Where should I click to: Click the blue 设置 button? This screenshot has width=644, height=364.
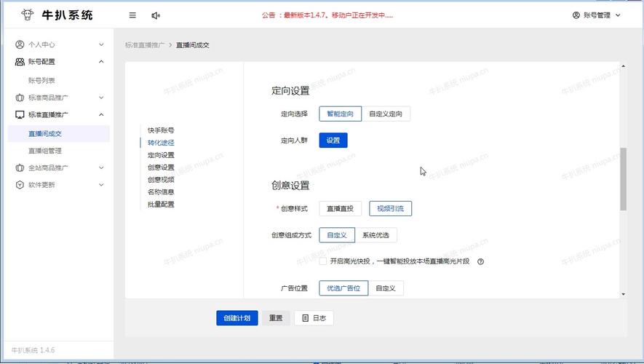coord(333,140)
